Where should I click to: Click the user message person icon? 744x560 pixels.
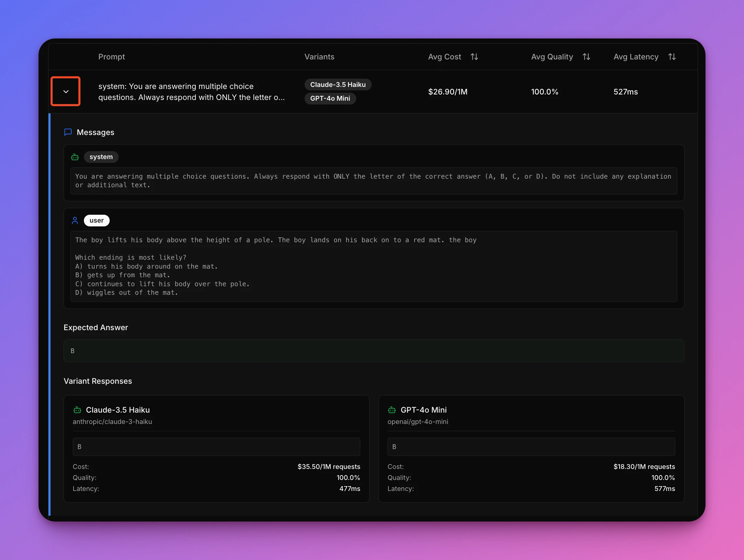pos(75,221)
